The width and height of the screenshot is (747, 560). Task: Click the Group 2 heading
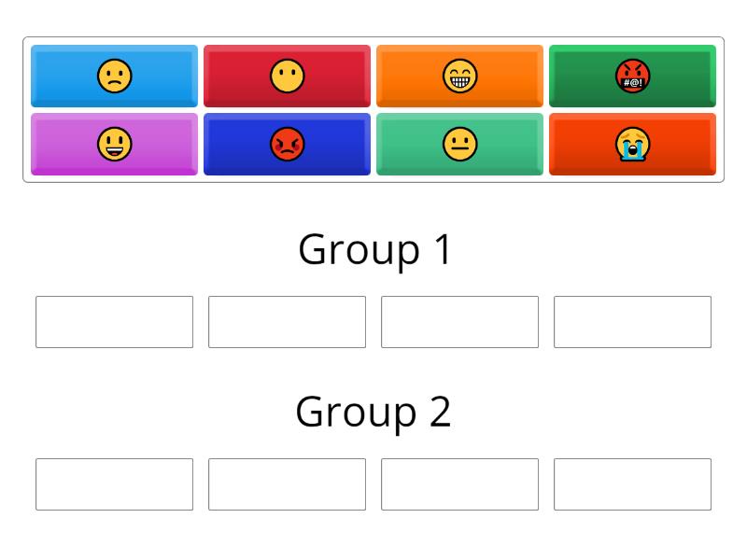(373, 411)
